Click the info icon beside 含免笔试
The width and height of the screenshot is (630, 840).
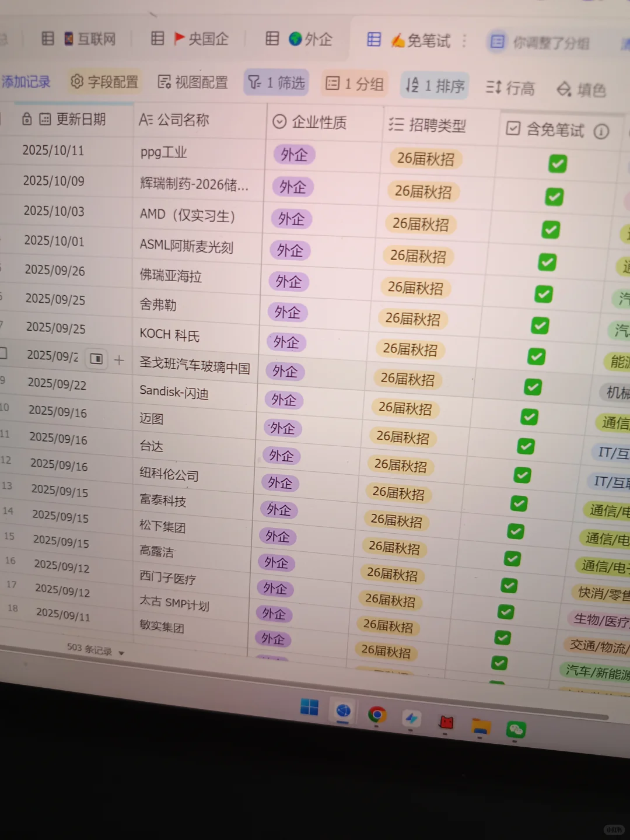click(x=601, y=131)
